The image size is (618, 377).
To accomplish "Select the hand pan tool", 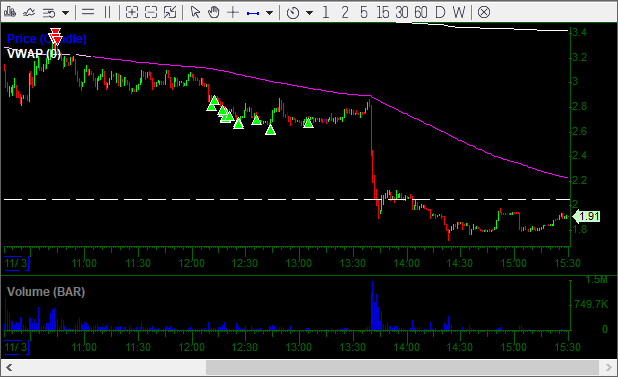I will point(214,12).
